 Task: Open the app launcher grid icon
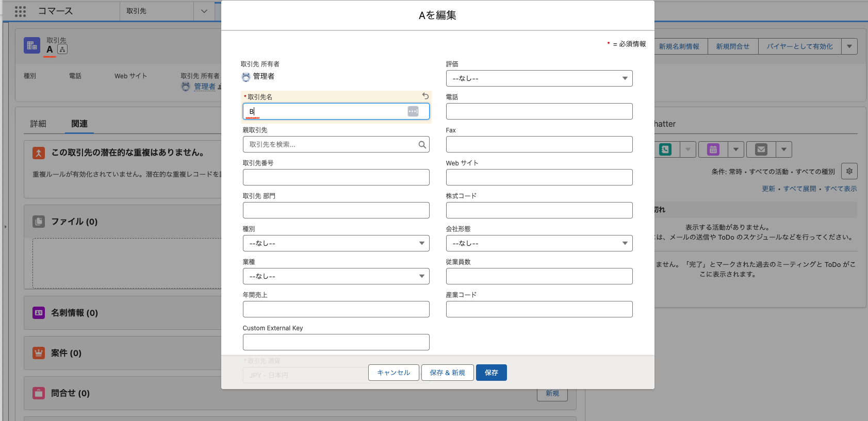(x=20, y=11)
